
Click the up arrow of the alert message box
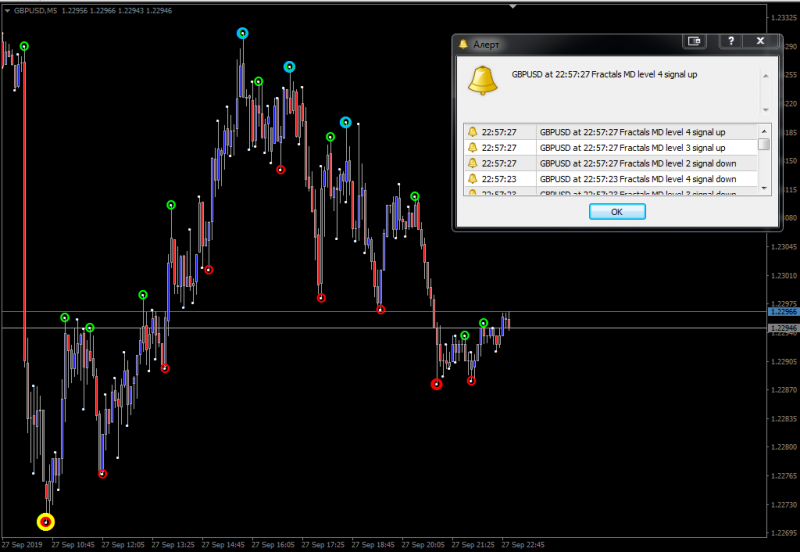click(x=765, y=76)
